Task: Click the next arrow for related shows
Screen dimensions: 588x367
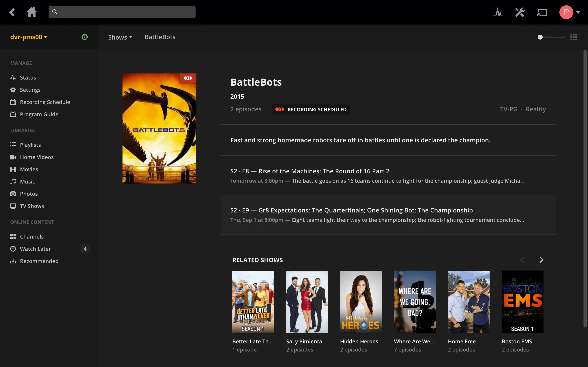Action: click(x=541, y=260)
